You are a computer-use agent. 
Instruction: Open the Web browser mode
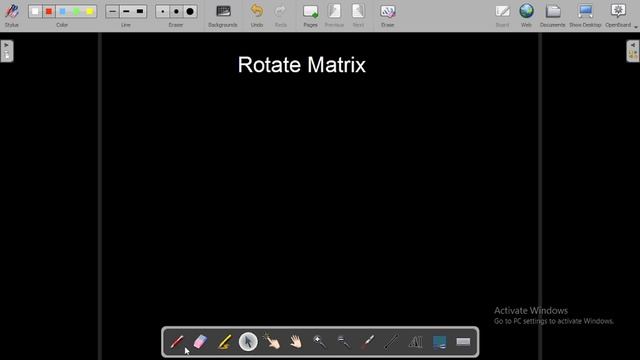[527, 15]
